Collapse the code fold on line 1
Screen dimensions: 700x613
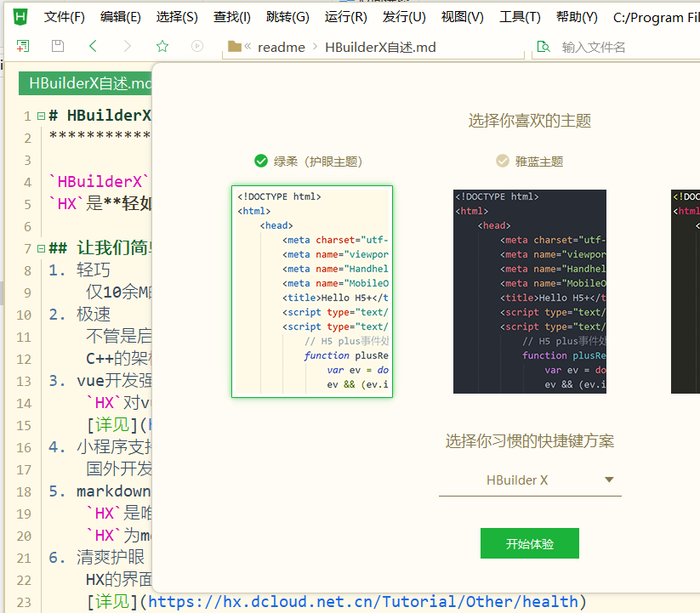(x=40, y=114)
